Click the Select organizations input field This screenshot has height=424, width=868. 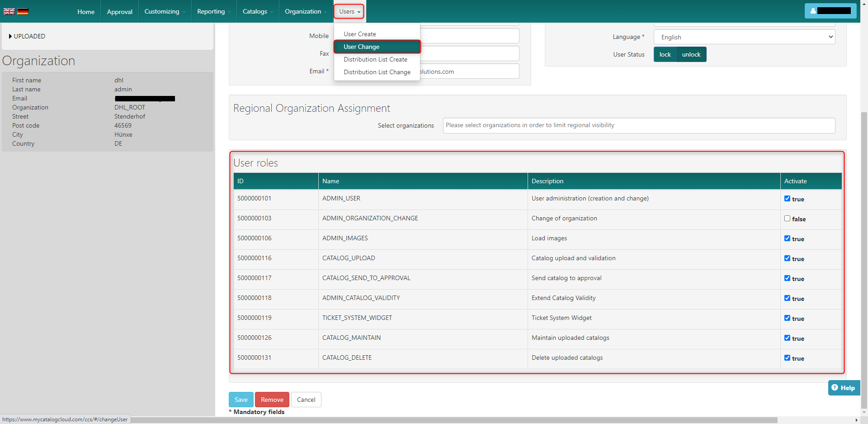(638, 125)
